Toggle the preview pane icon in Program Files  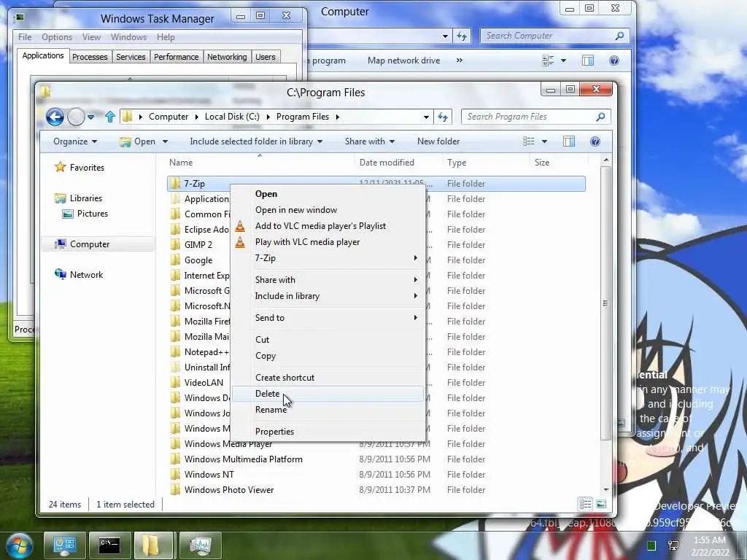(x=569, y=141)
